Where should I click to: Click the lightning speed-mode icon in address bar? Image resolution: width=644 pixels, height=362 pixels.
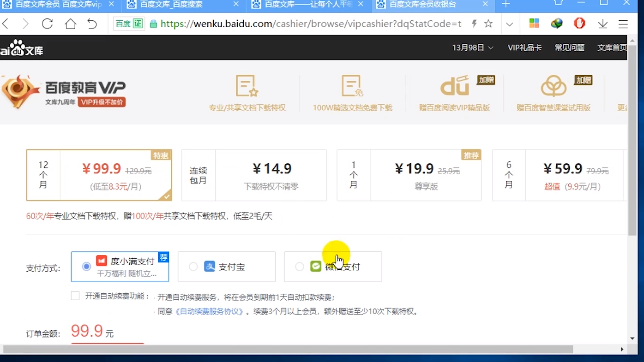(474, 24)
